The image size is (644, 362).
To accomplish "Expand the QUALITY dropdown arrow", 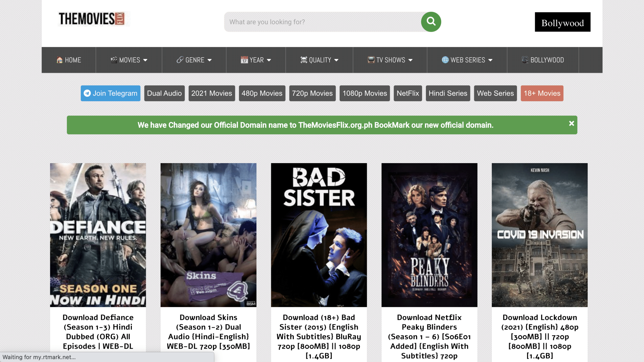I will coord(336,60).
